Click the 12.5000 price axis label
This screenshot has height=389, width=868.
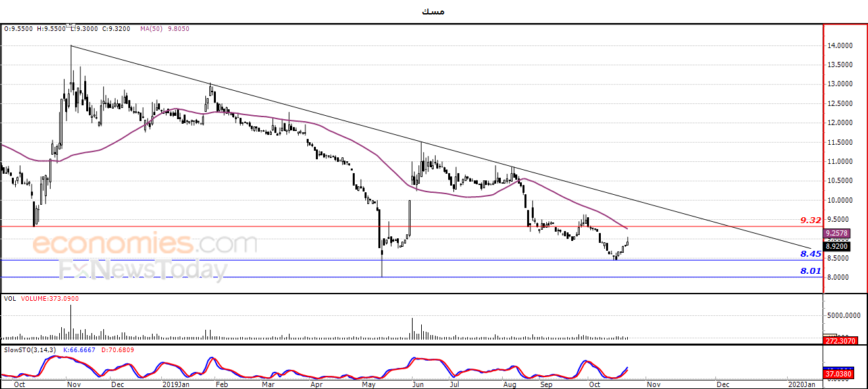(841, 103)
